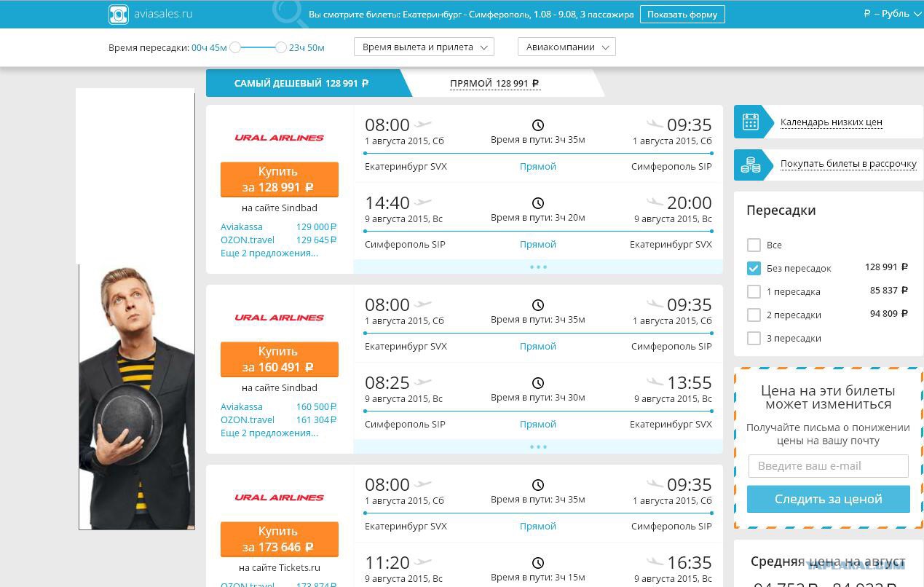
Task: Enable the '1 пересадка' checkbox
Action: [754, 292]
